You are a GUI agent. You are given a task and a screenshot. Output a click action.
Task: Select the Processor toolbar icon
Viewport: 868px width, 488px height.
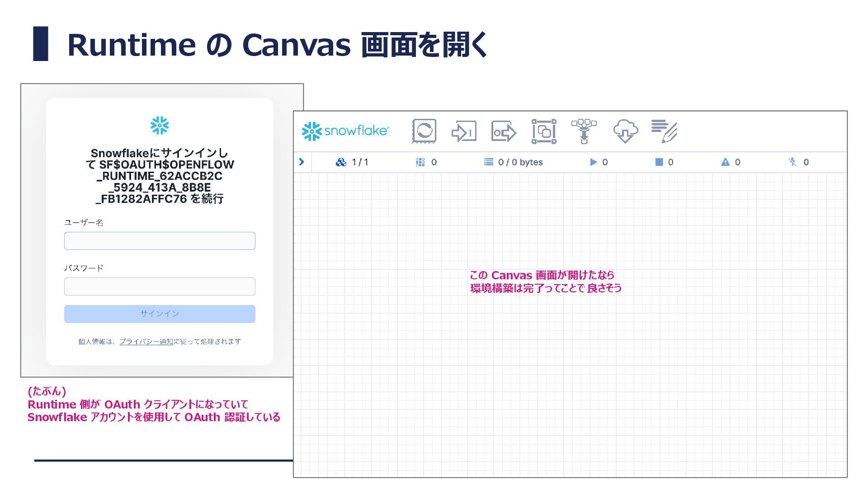(x=424, y=131)
